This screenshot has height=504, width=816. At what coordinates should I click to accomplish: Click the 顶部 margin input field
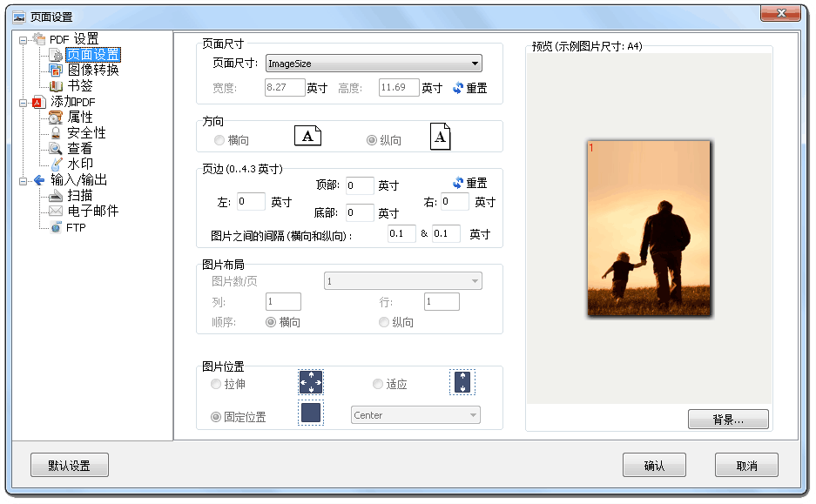[360, 185]
